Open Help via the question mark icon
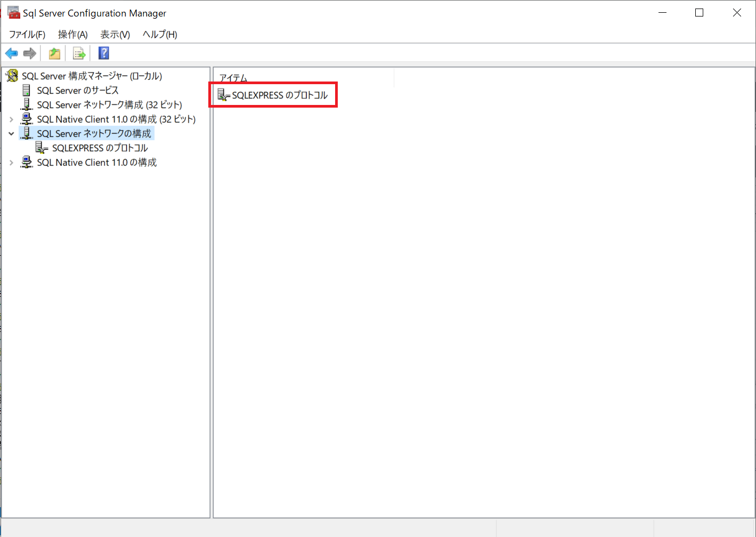The width and height of the screenshot is (756, 537). (x=104, y=53)
